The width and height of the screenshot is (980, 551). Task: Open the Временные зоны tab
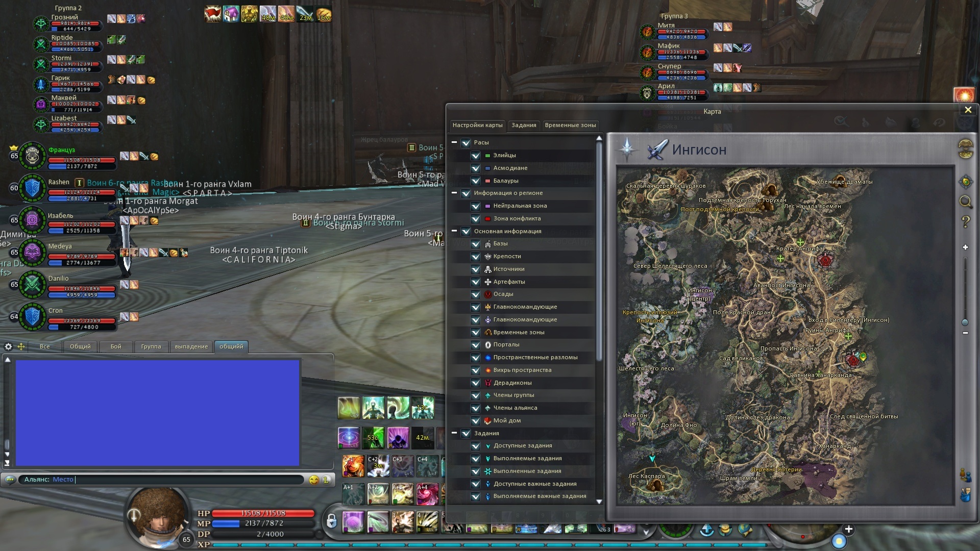point(570,126)
